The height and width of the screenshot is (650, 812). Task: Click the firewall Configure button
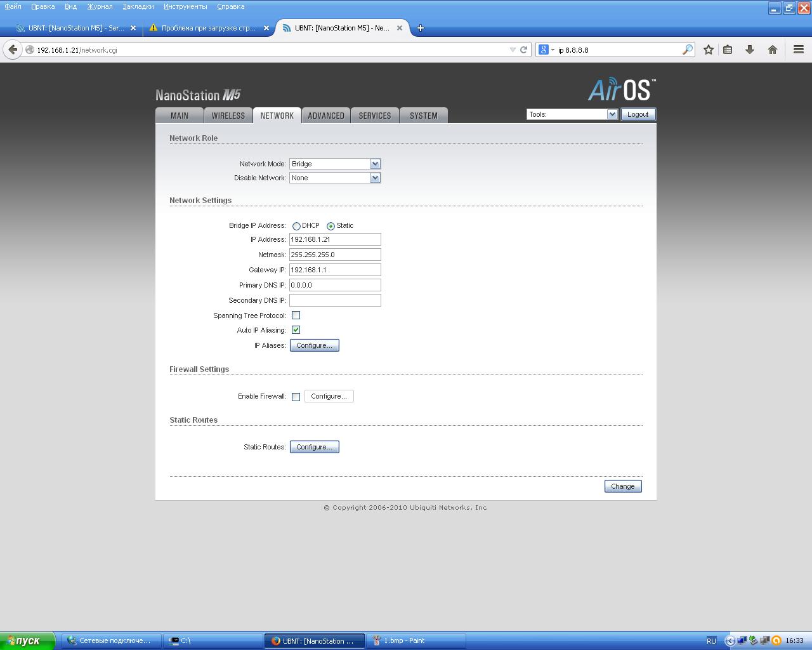[329, 396]
